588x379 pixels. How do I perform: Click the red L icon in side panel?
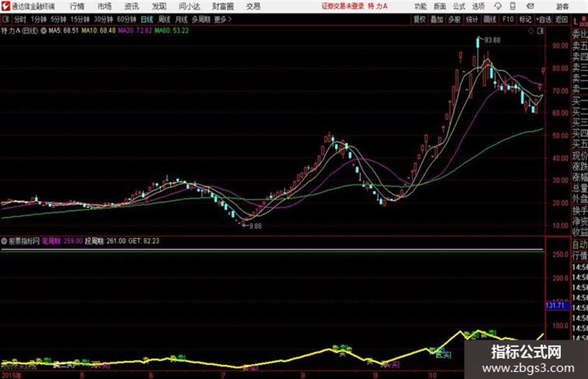576,22
